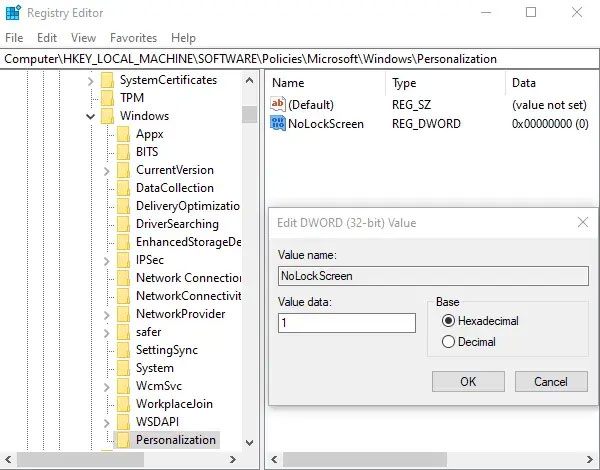Open the File menu
600x470 pixels.
[14, 38]
